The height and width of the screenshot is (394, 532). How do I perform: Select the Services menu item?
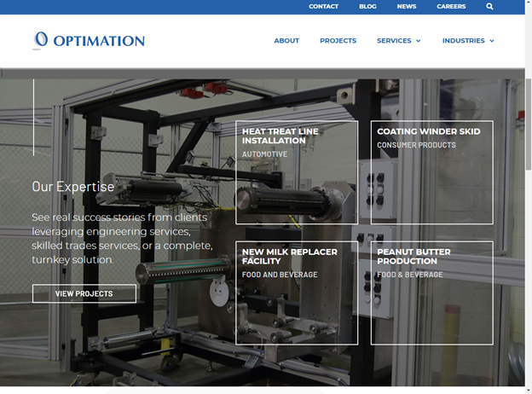(x=394, y=41)
